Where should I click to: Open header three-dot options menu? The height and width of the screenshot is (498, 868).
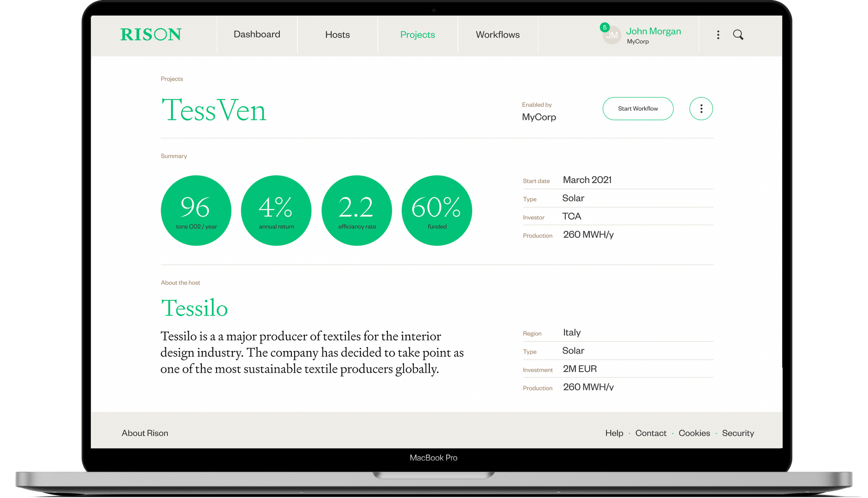pyautogui.click(x=718, y=35)
